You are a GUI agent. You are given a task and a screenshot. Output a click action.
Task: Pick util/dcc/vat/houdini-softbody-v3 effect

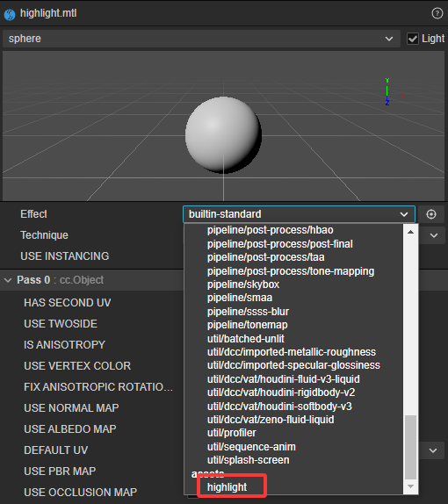[x=279, y=407]
